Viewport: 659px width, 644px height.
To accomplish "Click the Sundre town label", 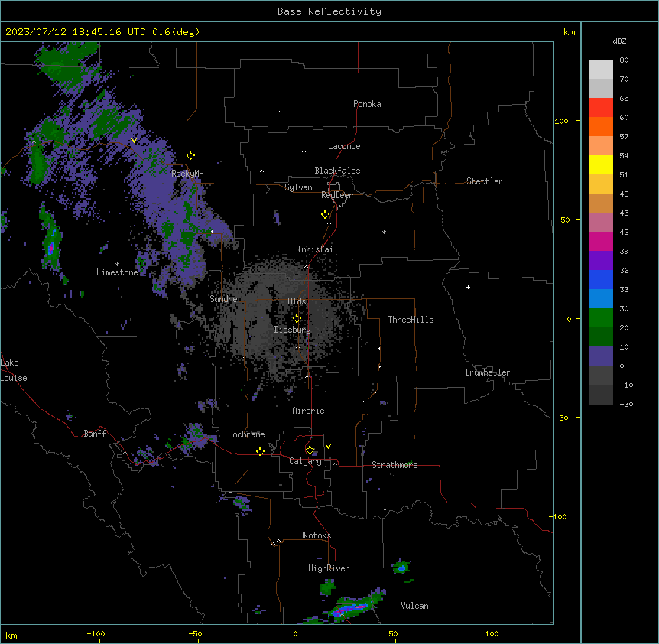I will tap(223, 299).
